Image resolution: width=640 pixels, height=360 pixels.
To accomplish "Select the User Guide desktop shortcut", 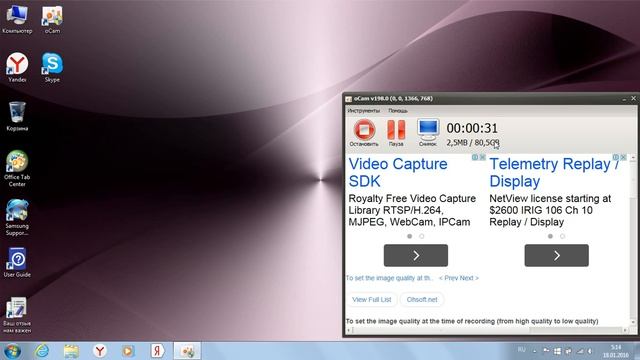I will tap(17, 262).
